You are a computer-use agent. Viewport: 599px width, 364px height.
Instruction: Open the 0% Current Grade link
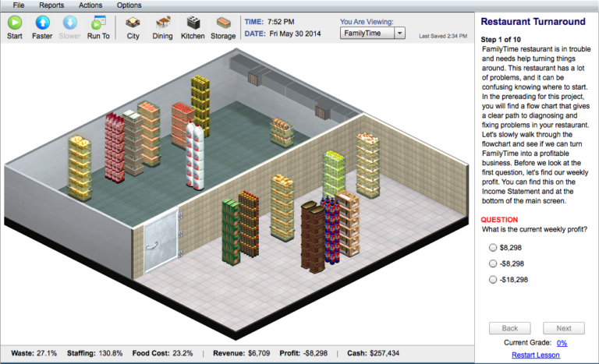click(x=562, y=343)
